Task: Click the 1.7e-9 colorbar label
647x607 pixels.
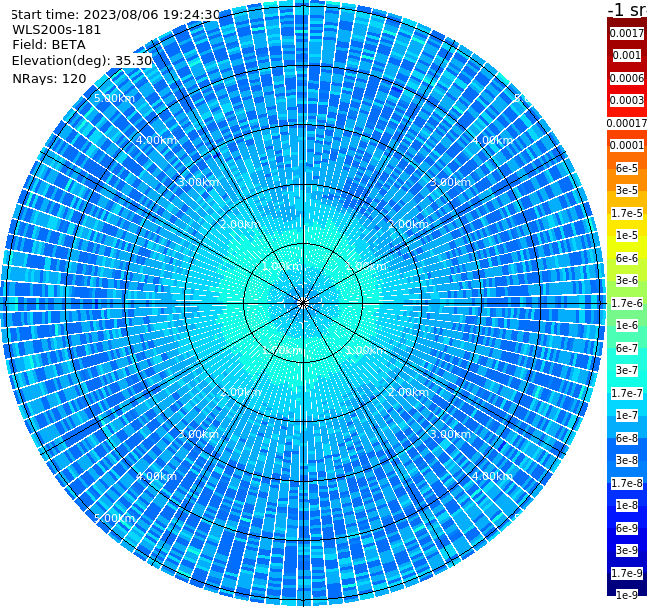Action: (627, 573)
